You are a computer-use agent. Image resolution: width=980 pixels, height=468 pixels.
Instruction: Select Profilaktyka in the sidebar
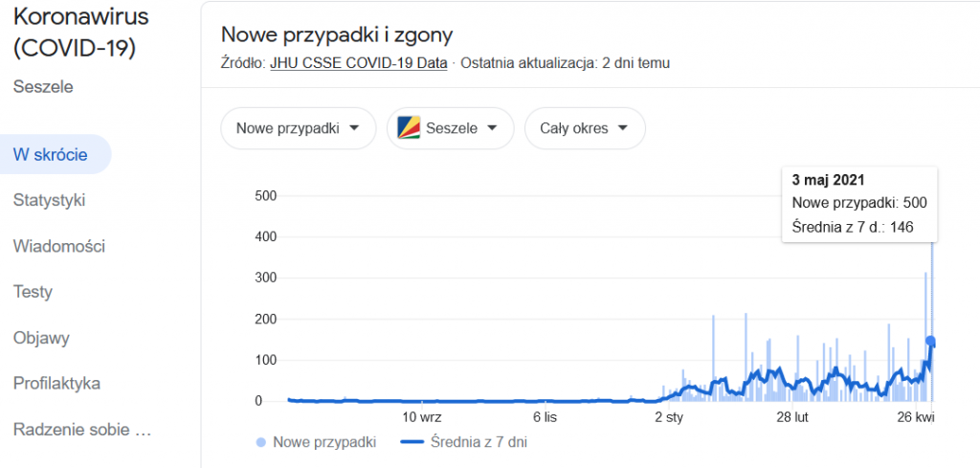[57, 384]
